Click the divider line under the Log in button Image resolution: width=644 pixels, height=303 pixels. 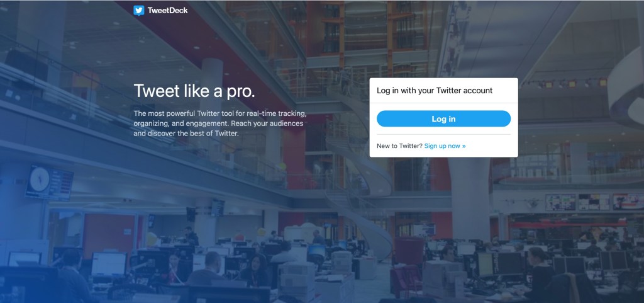(x=443, y=134)
